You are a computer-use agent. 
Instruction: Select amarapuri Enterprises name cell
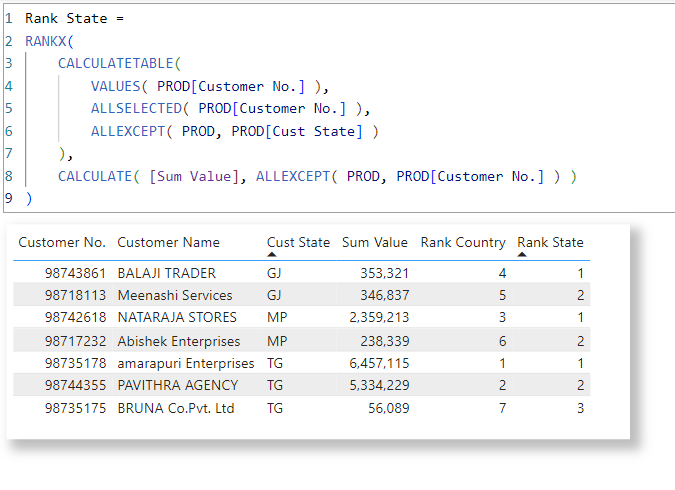click(x=186, y=363)
